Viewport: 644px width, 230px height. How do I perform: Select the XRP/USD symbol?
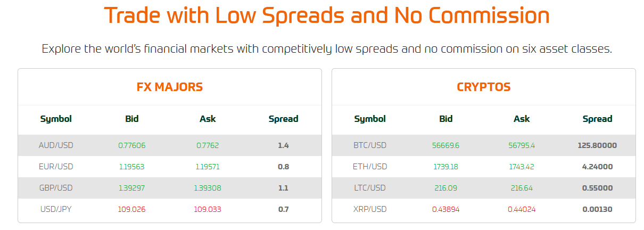pyautogui.click(x=370, y=209)
